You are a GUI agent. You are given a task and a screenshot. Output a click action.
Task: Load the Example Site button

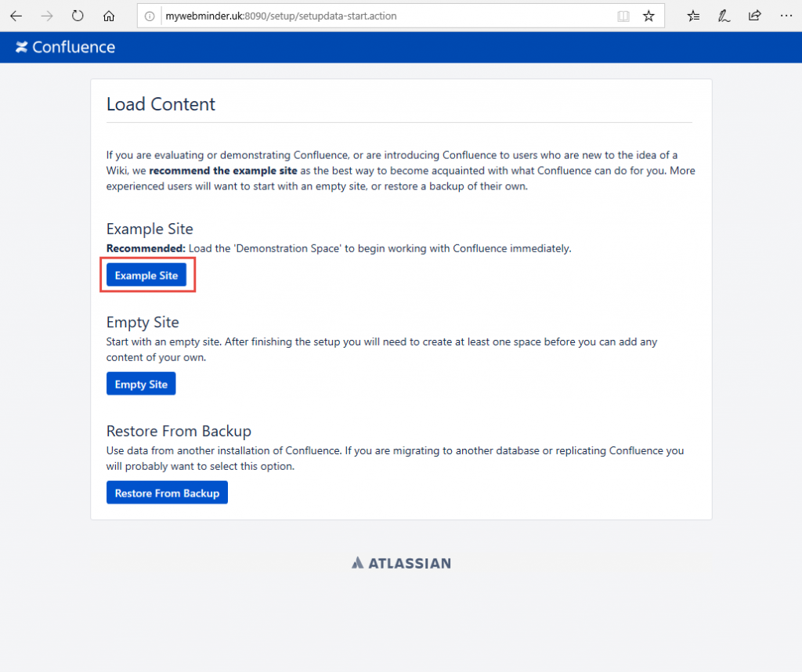(x=146, y=275)
